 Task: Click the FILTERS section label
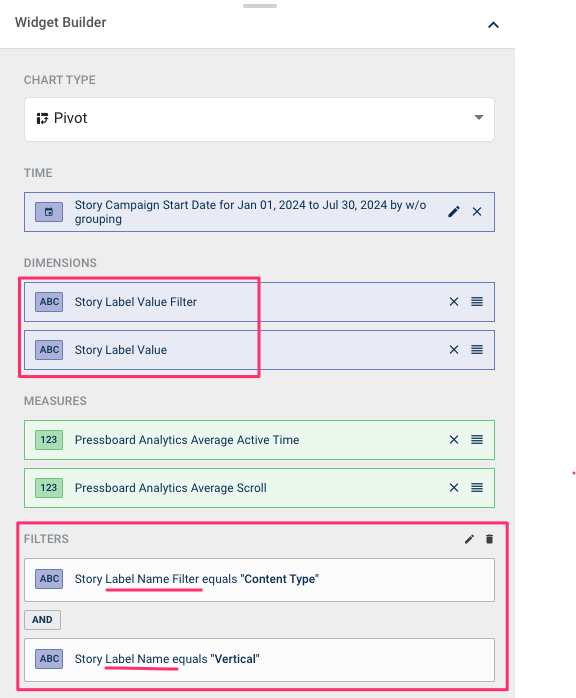pyautogui.click(x=46, y=539)
